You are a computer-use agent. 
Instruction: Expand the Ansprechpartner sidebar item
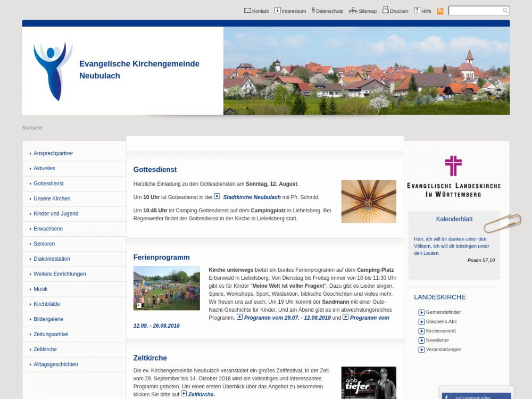pos(53,153)
